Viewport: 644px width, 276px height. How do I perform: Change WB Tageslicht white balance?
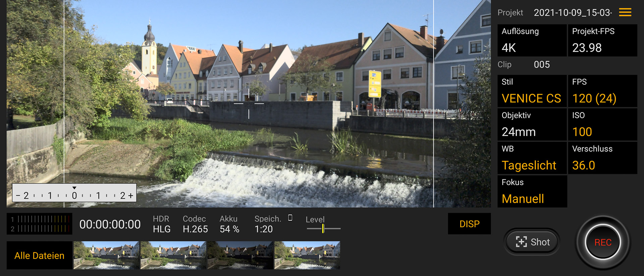532,158
